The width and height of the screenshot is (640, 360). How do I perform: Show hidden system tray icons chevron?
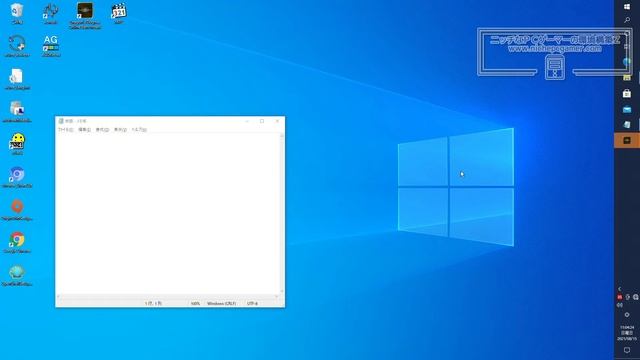coord(619,289)
